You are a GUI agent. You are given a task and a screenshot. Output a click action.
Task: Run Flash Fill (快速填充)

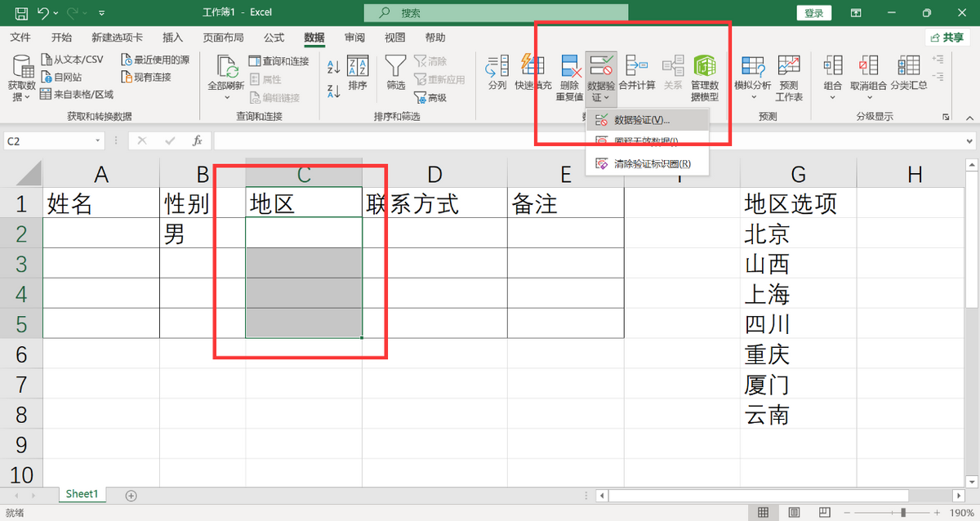[533, 72]
